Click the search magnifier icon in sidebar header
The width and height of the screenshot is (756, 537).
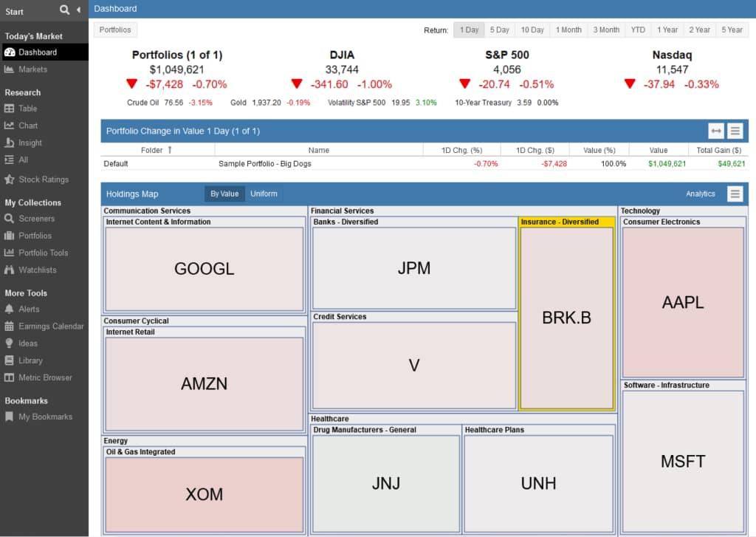pos(65,10)
